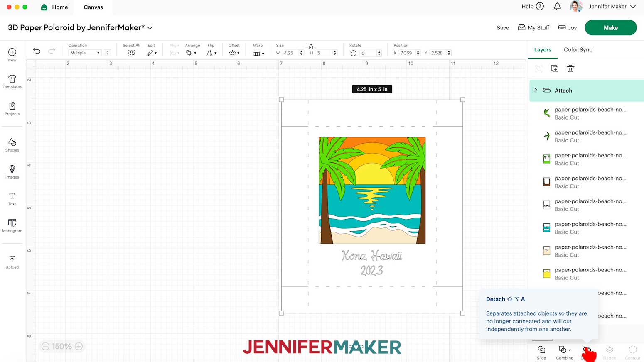The image size is (644, 362).
Task: Open the Flip dropdown
Action: click(x=211, y=53)
